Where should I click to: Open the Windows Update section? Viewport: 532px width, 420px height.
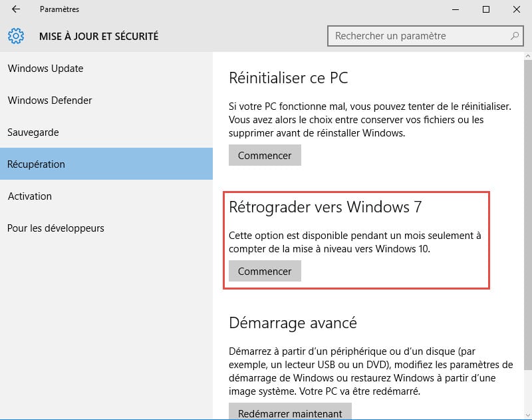click(x=45, y=69)
